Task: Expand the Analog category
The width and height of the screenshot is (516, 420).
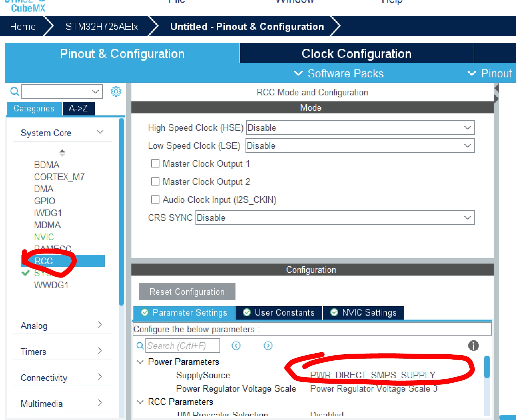Action: coord(100,325)
